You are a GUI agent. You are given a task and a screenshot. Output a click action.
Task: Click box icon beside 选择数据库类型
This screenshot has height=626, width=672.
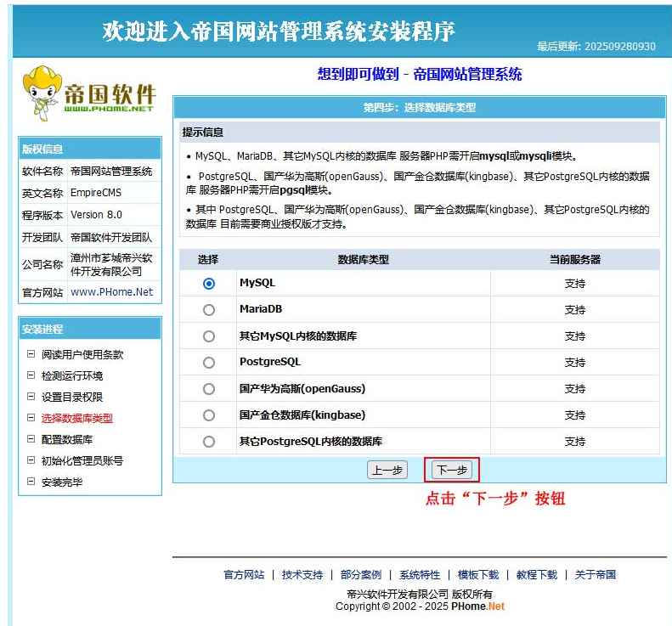click(31, 418)
